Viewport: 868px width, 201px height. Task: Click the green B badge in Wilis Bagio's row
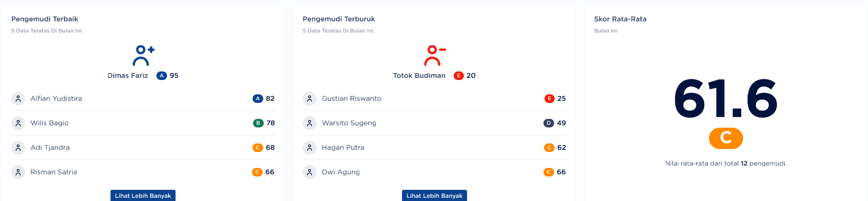(x=258, y=123)
